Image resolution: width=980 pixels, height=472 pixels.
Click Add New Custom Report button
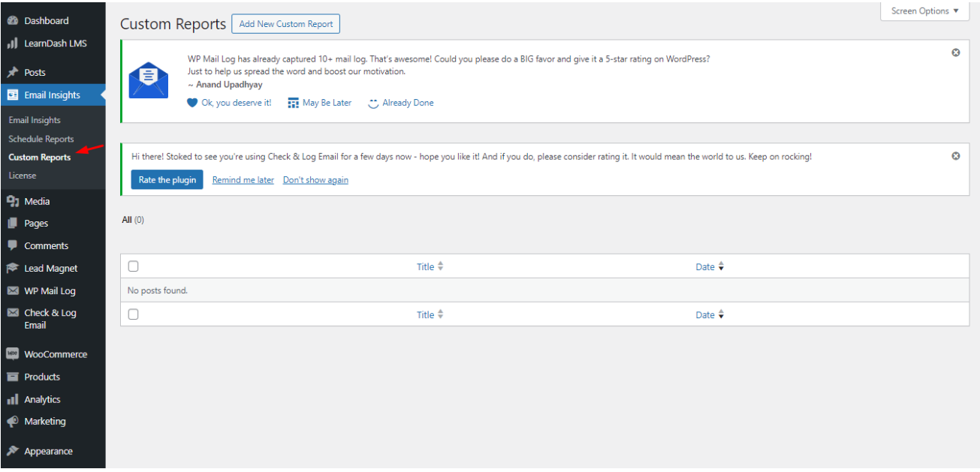[x=286, y=24]
